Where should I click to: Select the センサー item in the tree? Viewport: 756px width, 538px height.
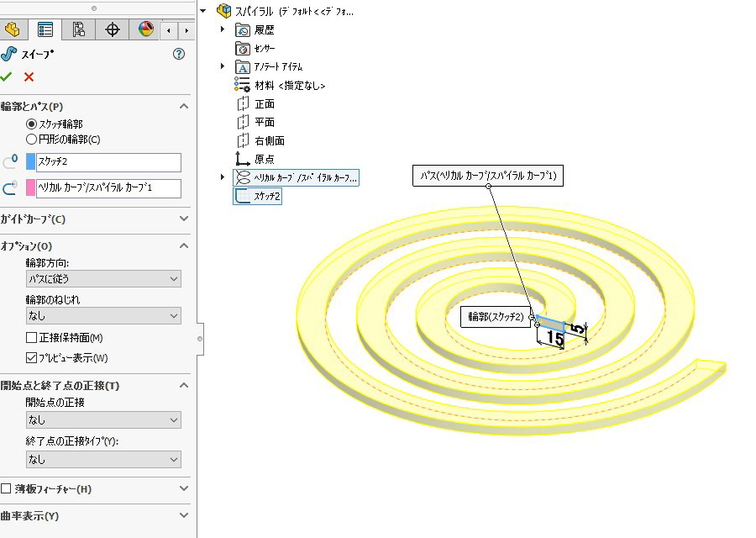click(266, 48)
